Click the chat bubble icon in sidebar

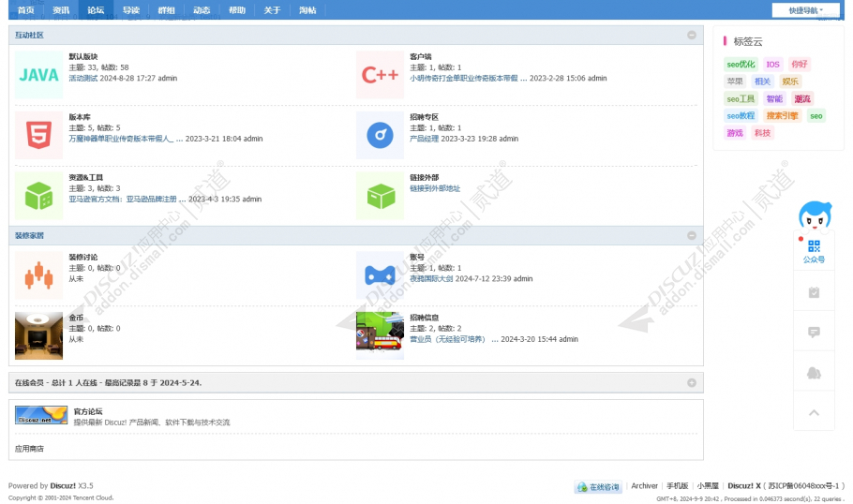814,333
